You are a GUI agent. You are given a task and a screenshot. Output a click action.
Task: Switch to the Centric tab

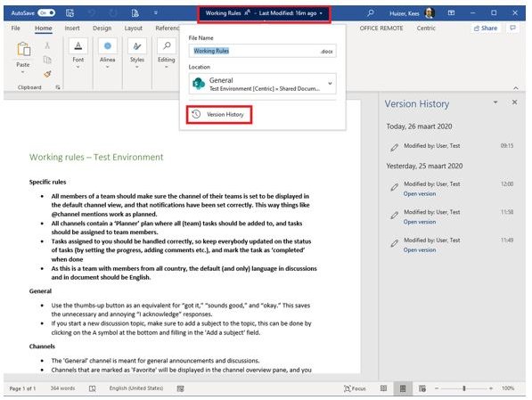coord(426,28)
